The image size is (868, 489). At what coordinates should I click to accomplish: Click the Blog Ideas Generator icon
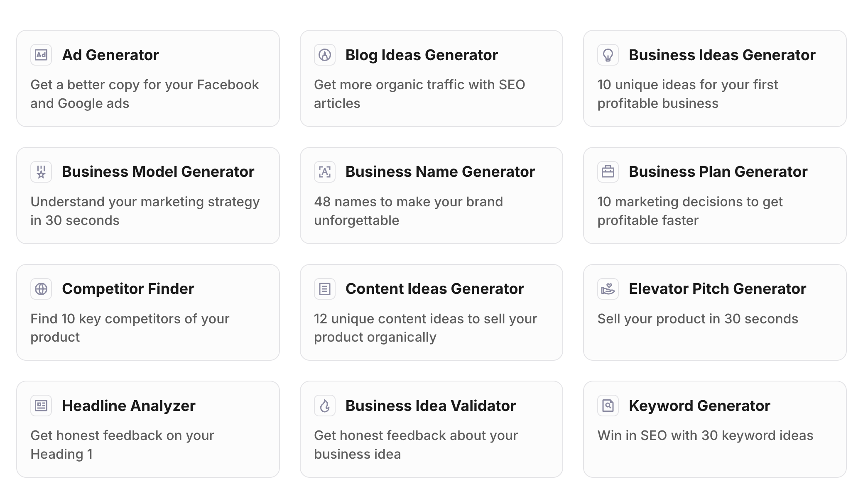tap(324, 54)
